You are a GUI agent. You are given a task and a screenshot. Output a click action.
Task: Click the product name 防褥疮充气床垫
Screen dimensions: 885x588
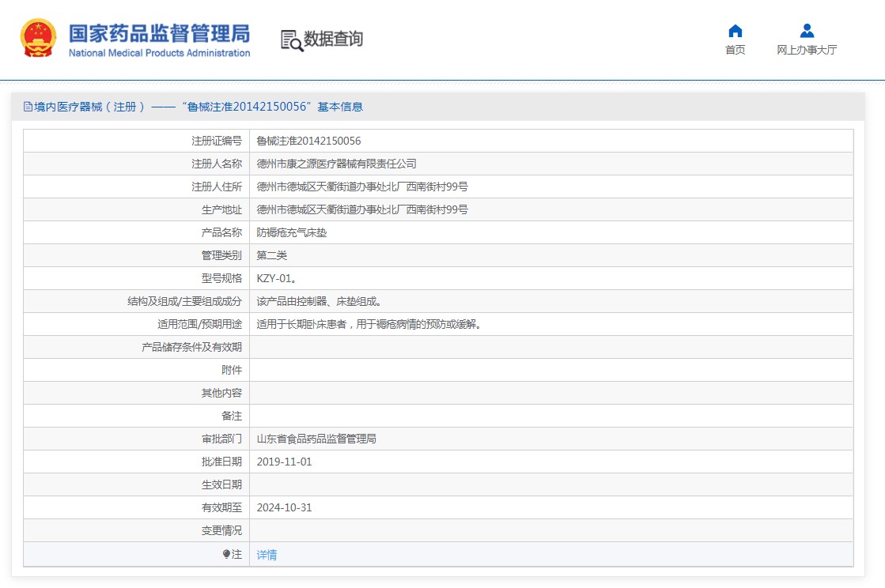[x=291, y=232]
